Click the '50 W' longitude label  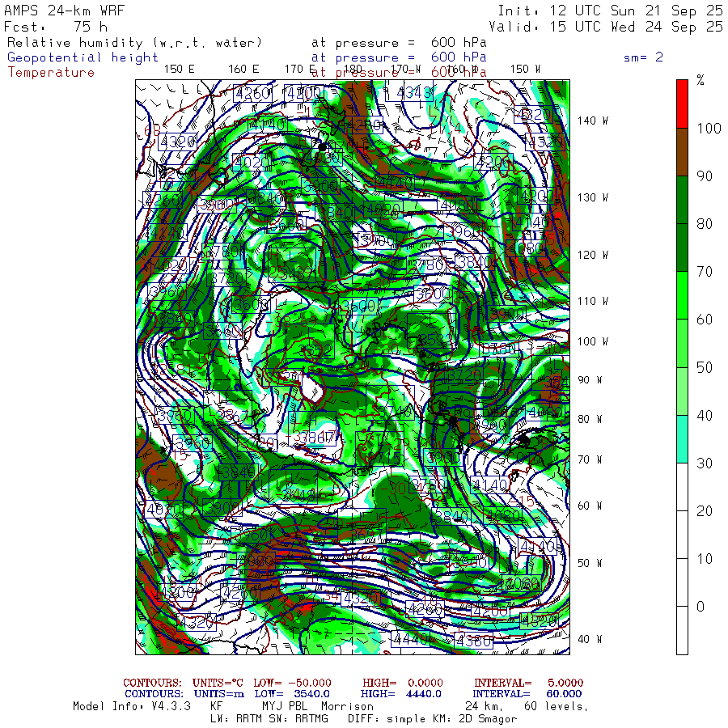coord(590,563)
